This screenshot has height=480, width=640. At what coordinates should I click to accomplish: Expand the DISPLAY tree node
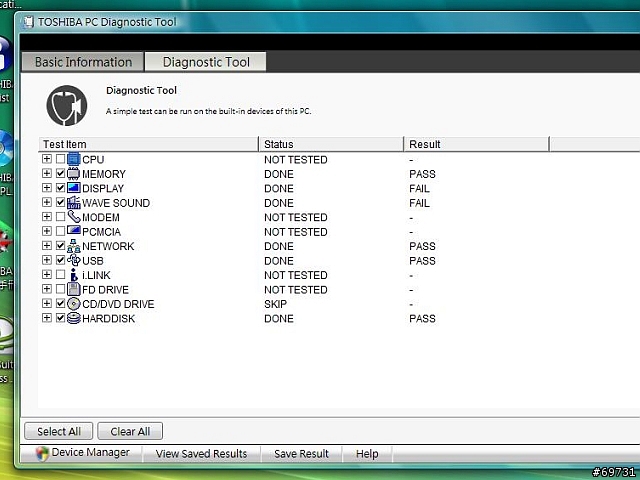click(47, 188)
